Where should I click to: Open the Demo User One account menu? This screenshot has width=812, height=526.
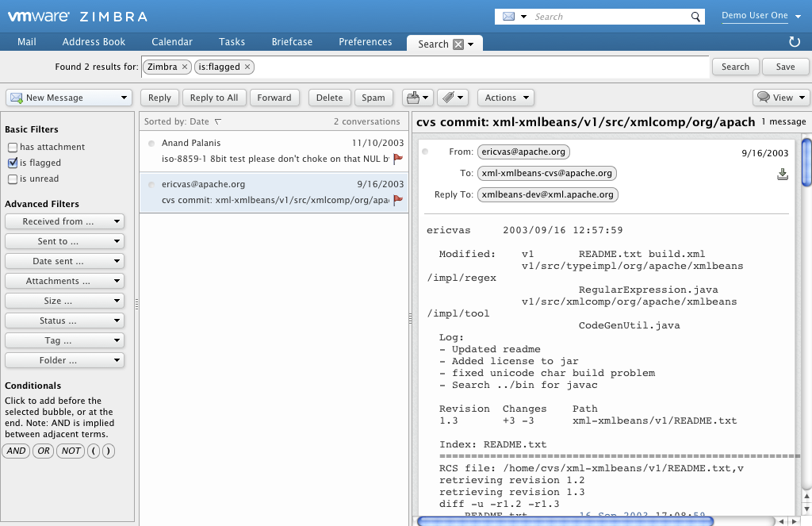click(x=761, y=16)
